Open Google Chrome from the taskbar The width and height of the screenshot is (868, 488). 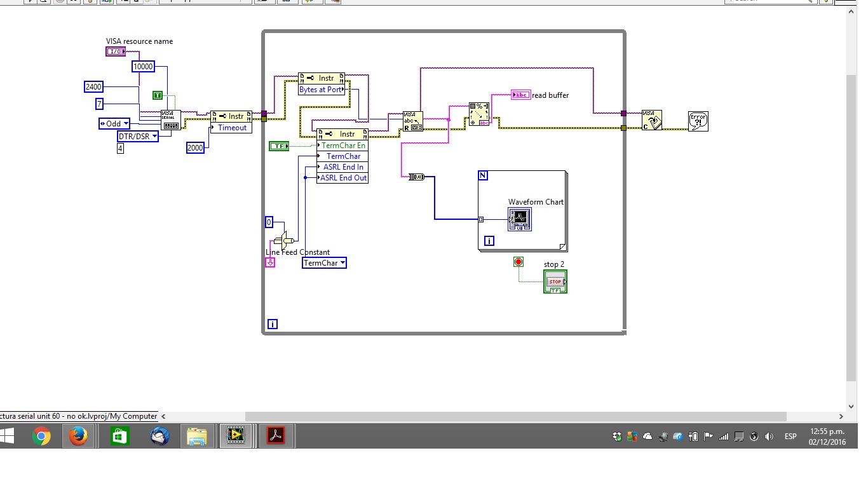click(41, 436)
